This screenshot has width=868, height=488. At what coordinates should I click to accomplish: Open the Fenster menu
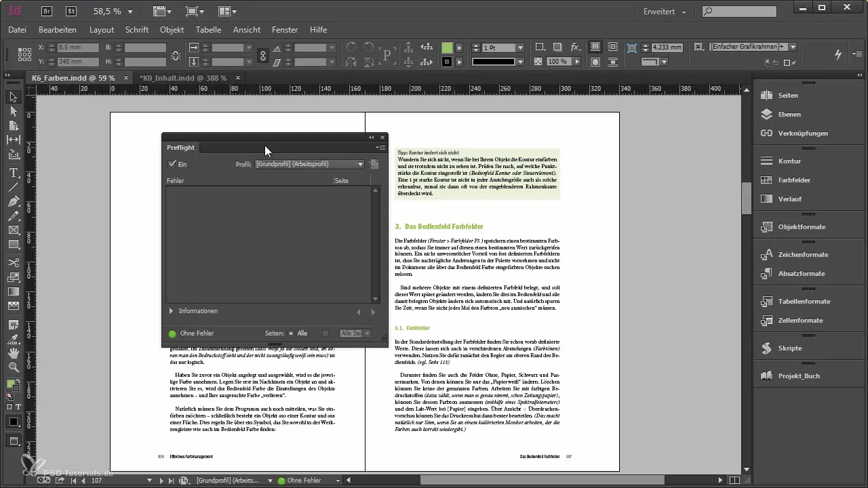pyautogui.click(x=285, y=30)
